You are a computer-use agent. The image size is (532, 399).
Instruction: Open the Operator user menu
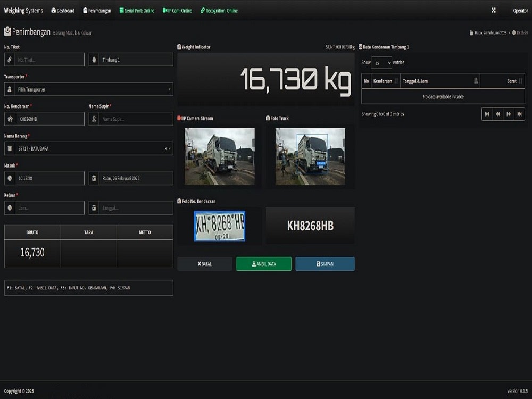[520, 11]
